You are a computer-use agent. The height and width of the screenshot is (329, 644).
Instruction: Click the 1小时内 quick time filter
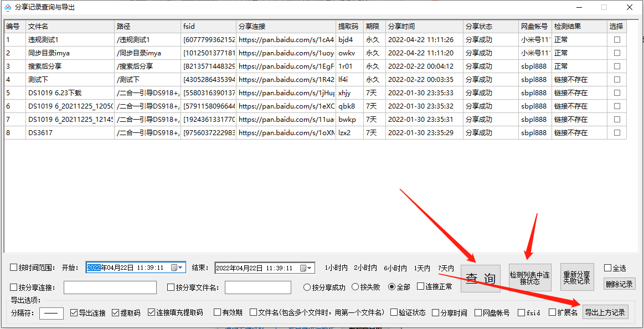coord(336,268)
